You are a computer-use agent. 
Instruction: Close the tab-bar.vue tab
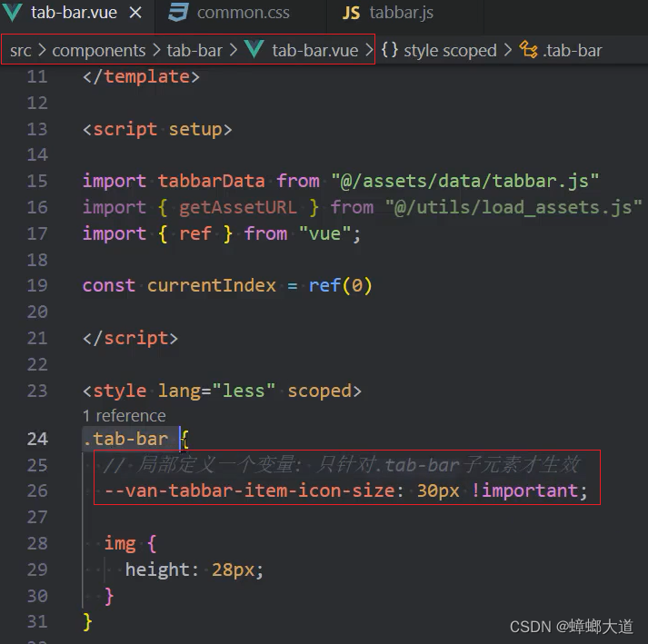tap(135, 13)
